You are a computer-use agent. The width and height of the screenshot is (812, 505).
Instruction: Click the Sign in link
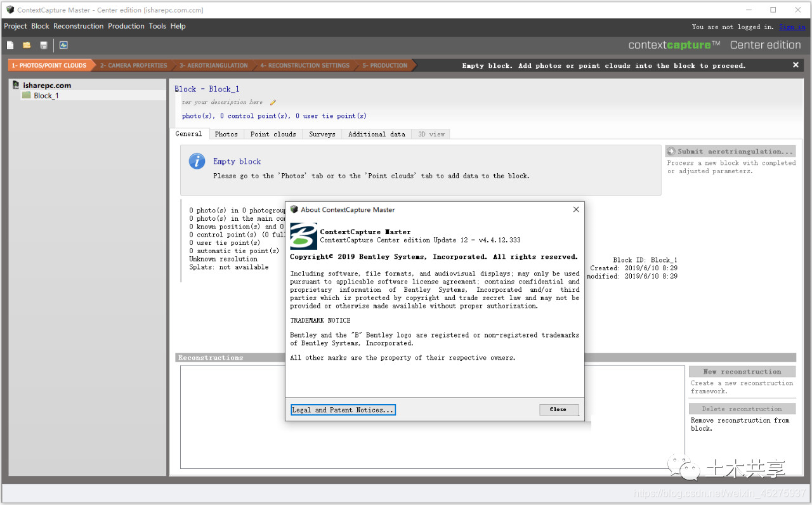pos(792,27)
